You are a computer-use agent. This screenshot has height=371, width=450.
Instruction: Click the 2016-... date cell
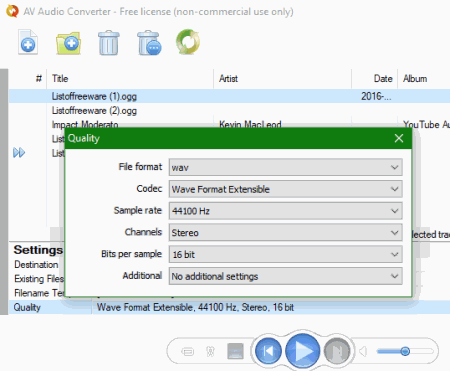[x=376, y=96]
